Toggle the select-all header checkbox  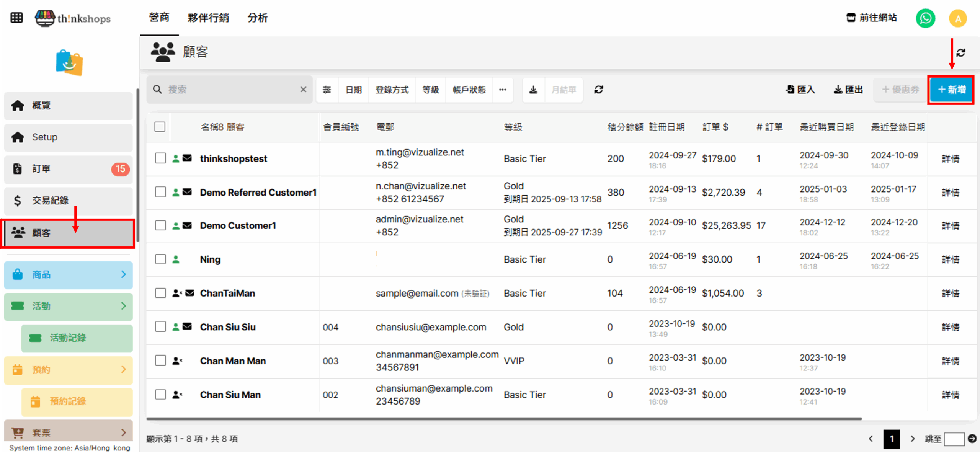click(160, 127)
